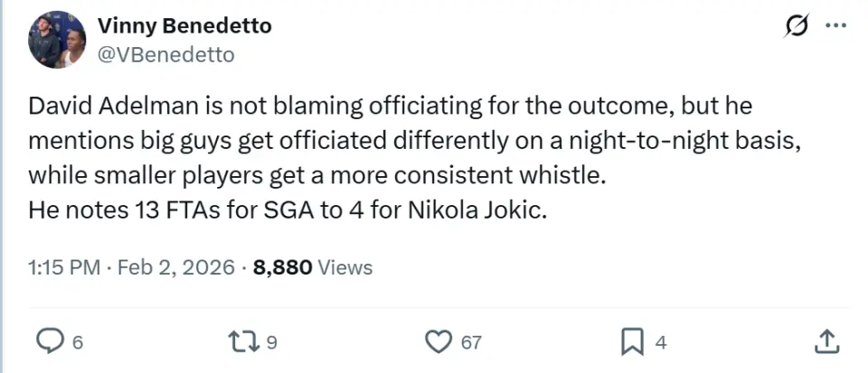Repost this tweet using the arrows icon
This screenshot has height=373, width=868.
241,341
